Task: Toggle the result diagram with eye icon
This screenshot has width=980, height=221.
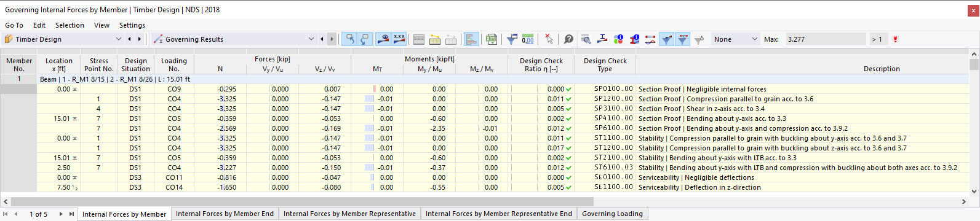Action: coord(383,39)
